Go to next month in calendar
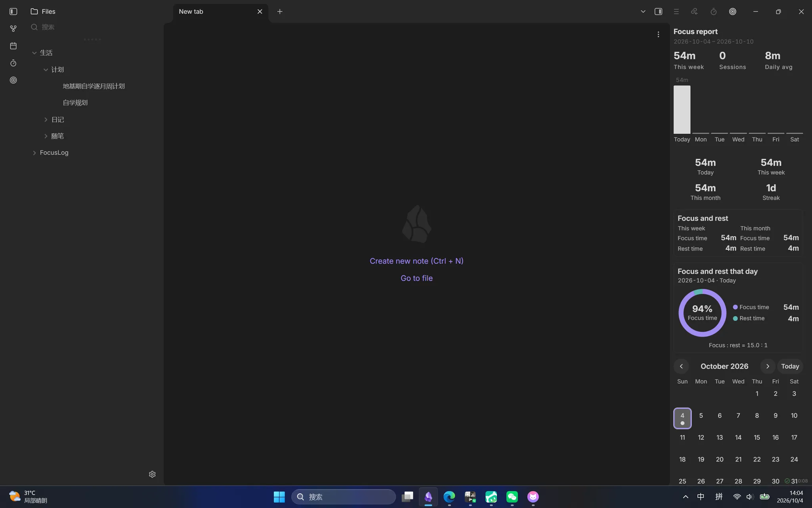Screen dimensions: 812x508 tap(768, 366)
